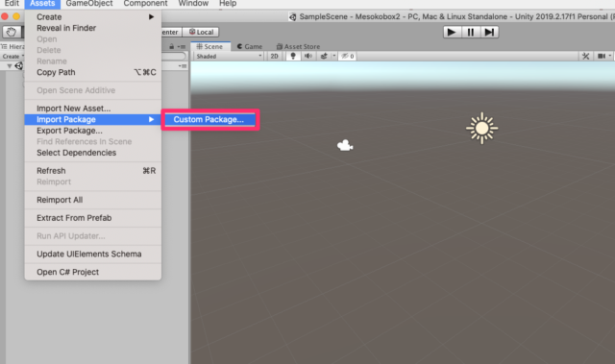Screen dimensions: 615x364
Task: Expand the Create submenu arrow
Action: [x=151, y=17]
